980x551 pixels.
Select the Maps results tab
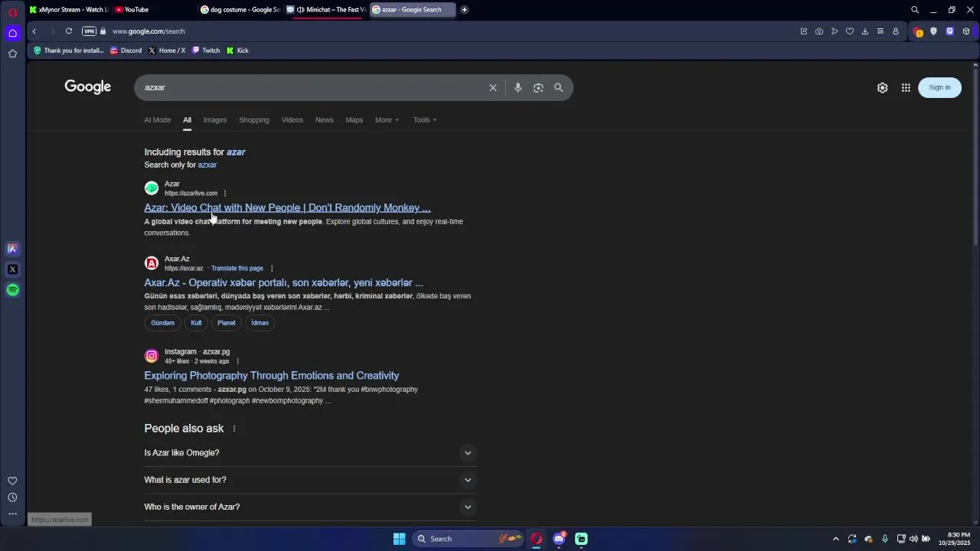click(x=354, y=120)
